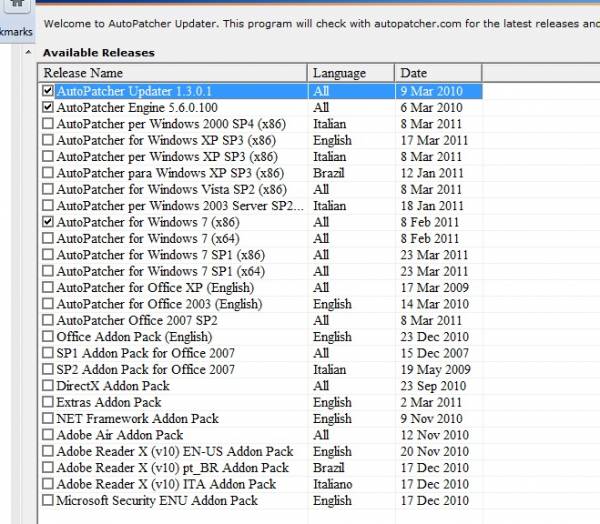Image resolution: width=600 pixels, height=524 pixels.
Task: Click the Bookmarks label at top left
Action: 16,32
